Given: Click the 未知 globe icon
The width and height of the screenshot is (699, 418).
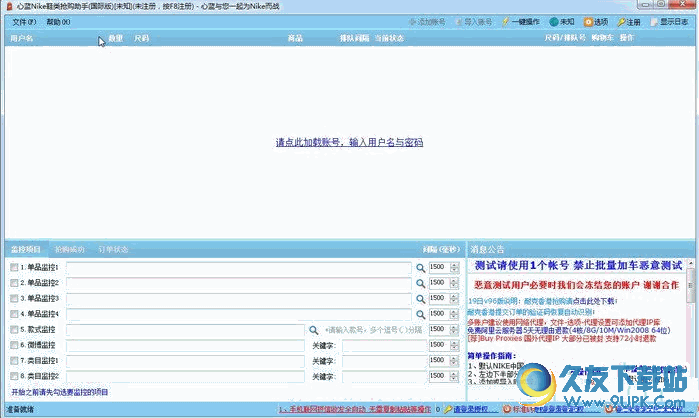Looking at the screenshot, I should tap(554, 21).
